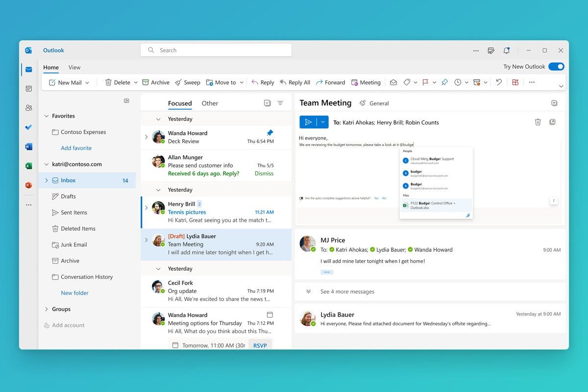
Task: Select the Focused inbox tab
Action: pos(180,103)
